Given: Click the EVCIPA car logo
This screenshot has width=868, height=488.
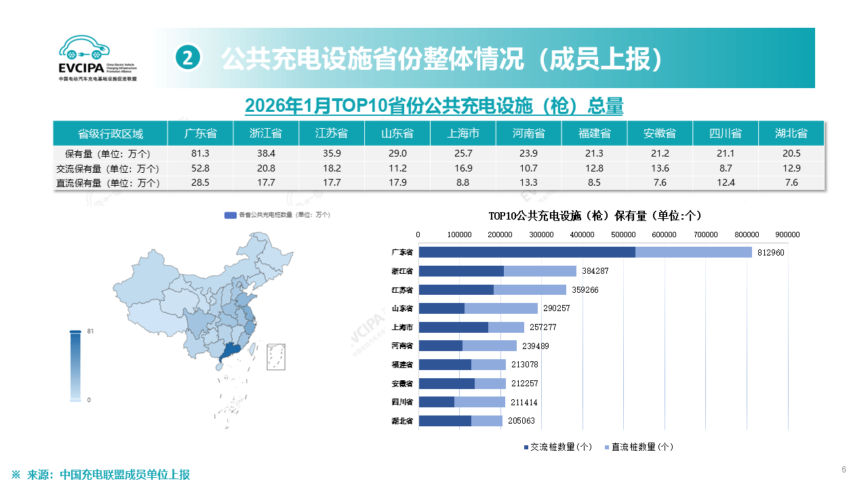Looking at the screenshot, I should click(x=84, y=47).
